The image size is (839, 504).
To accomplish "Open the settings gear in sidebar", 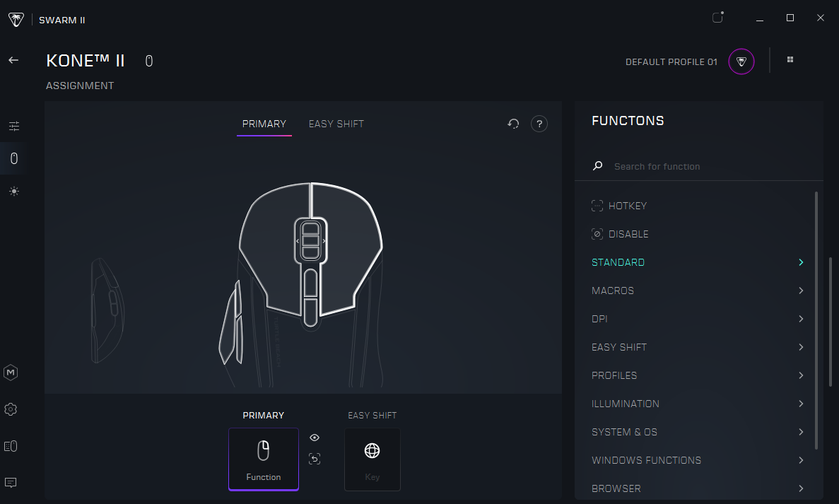I will [11, 409].
